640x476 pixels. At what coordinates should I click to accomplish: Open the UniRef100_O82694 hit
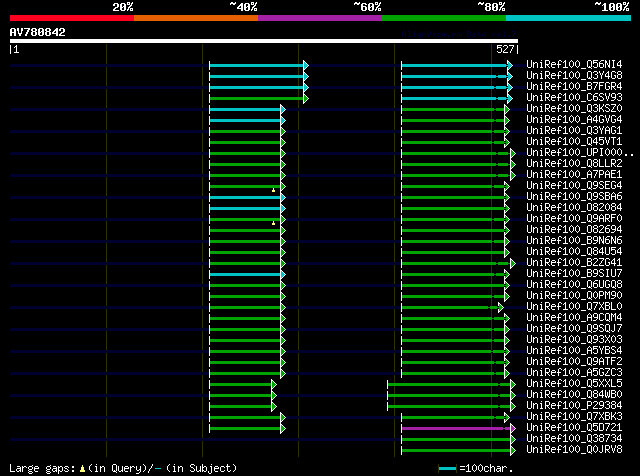pyautogui.click(x=574, y=230)
